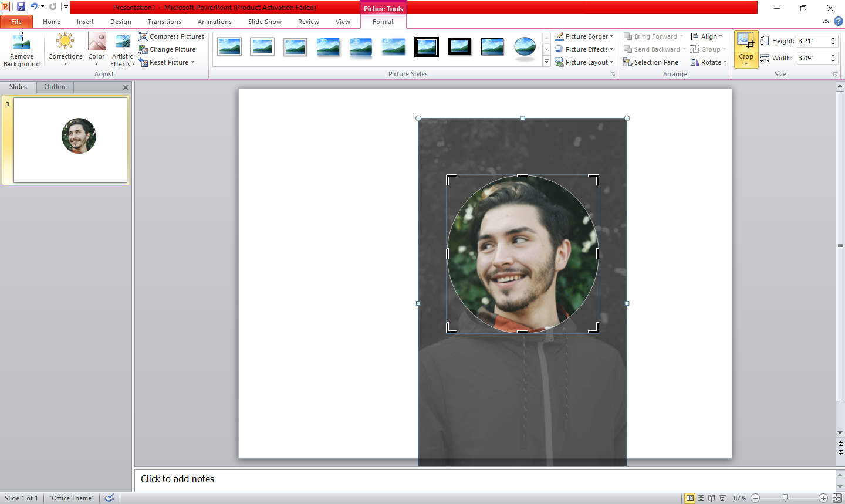Increase picture Height with the up stepper
This screenshot has width=845, height=504.
[x=833, y=39]
